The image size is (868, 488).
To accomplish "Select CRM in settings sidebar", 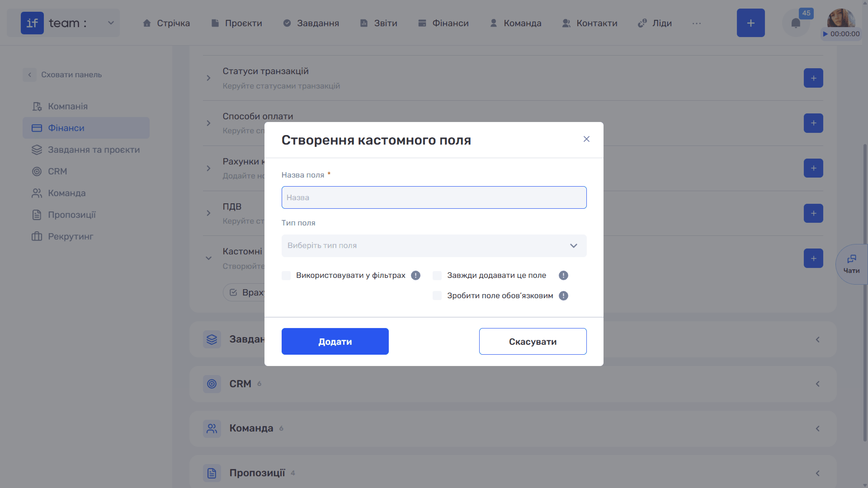I will [86, 171].
